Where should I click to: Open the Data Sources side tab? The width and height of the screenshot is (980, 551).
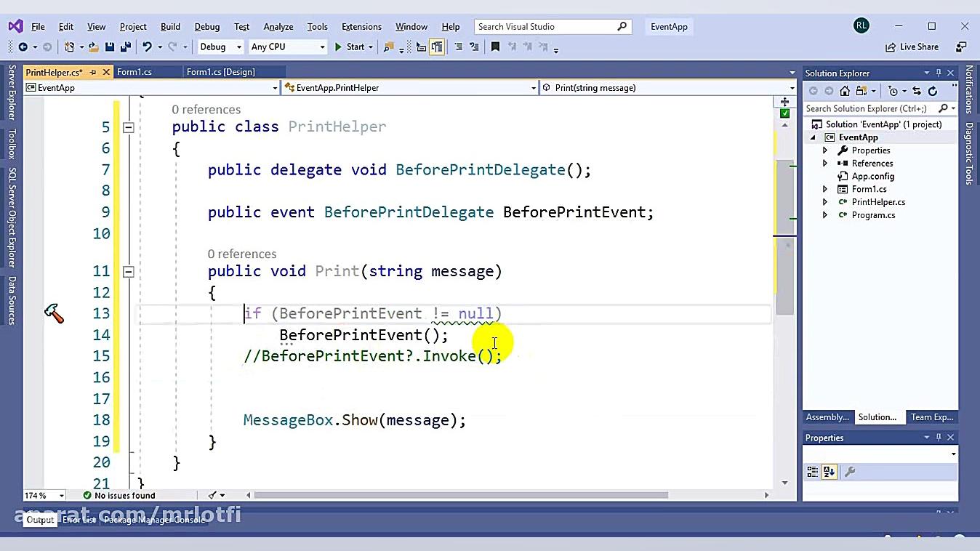pyautogui.click(x=12, y=300)
